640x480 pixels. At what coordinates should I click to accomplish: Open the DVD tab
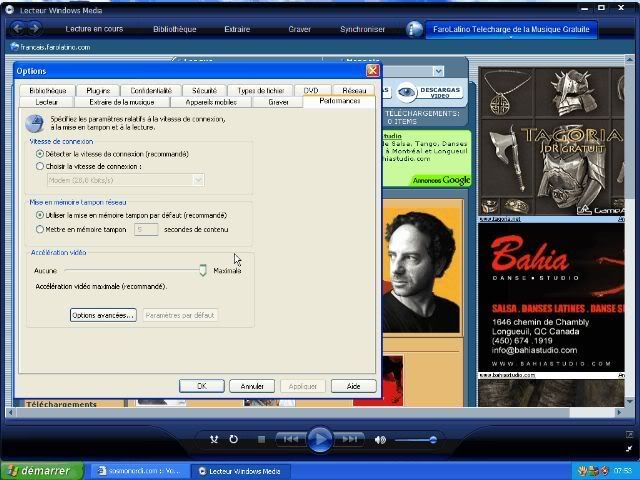coord(311,91)
